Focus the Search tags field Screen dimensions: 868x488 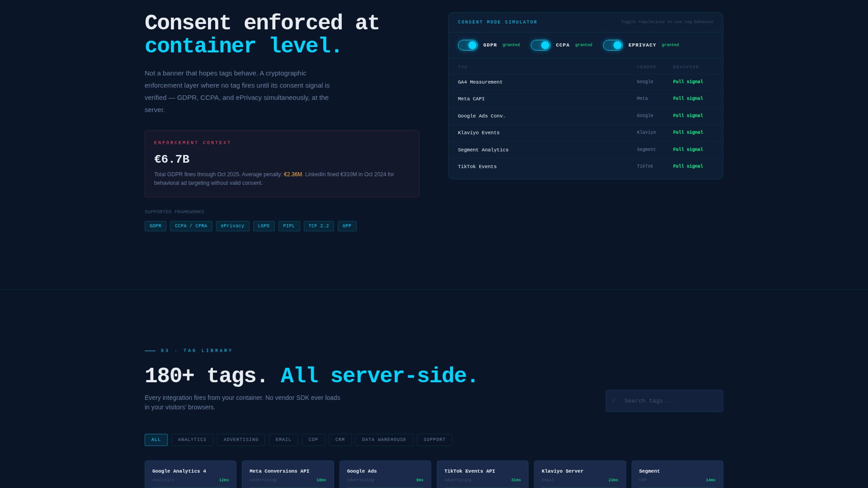664,401
